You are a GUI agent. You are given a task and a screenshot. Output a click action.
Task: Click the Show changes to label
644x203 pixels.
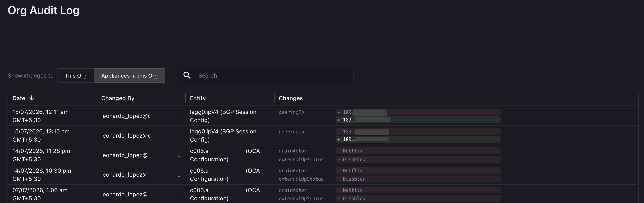coord(30,76)
